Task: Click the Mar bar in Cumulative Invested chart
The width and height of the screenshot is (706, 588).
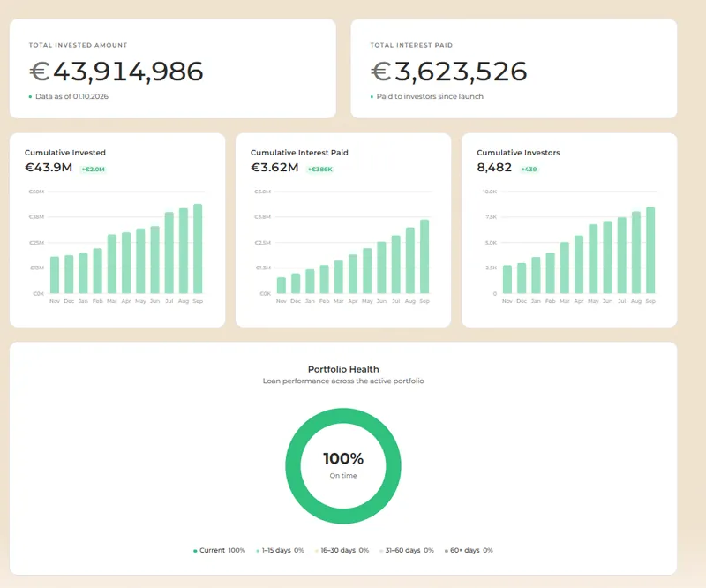Action: (112, 264)
